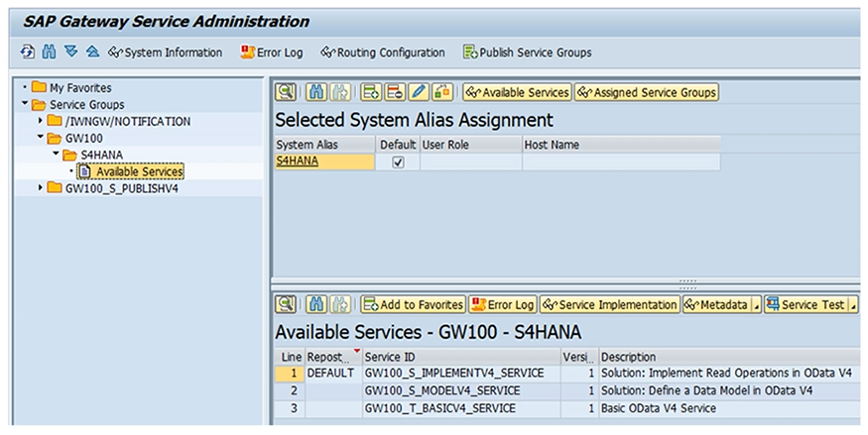The width and height of the screenshot is (868, 435).
Task: Click the Add to Favorites button
Action: [413, 304]
